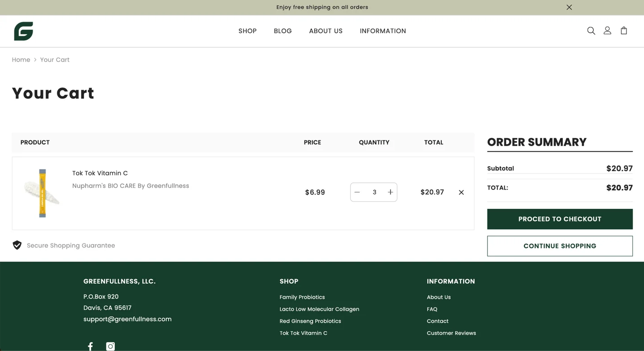Open the BLOG menu item

(x=283, y=31)
